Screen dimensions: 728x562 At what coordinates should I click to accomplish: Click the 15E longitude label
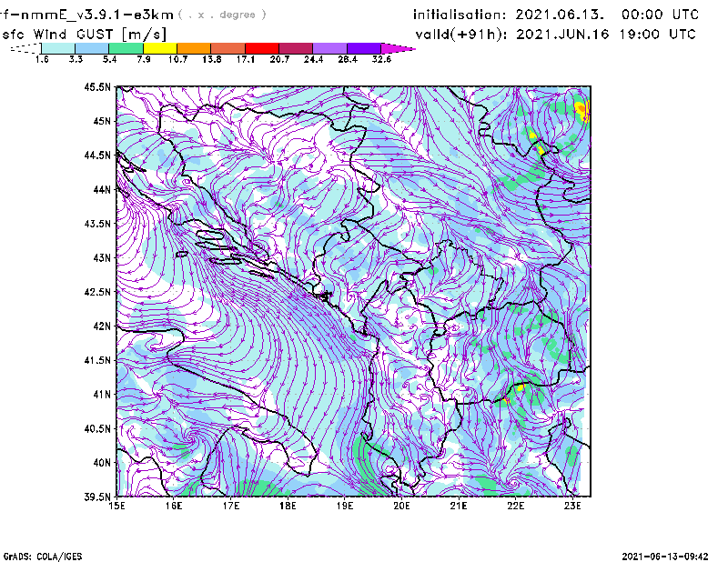click(x=116, y=506)
